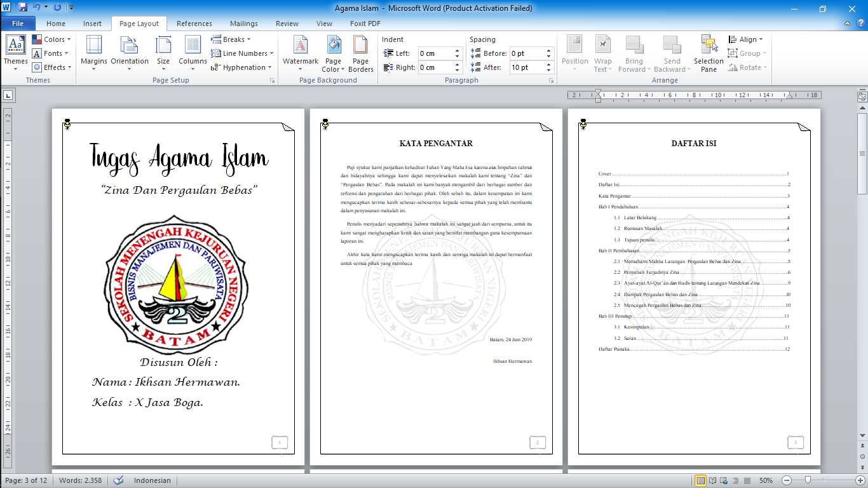
Task: Click the Undo arrow in Quick Access
Action: pyautogui.click(x=36, y=6)
